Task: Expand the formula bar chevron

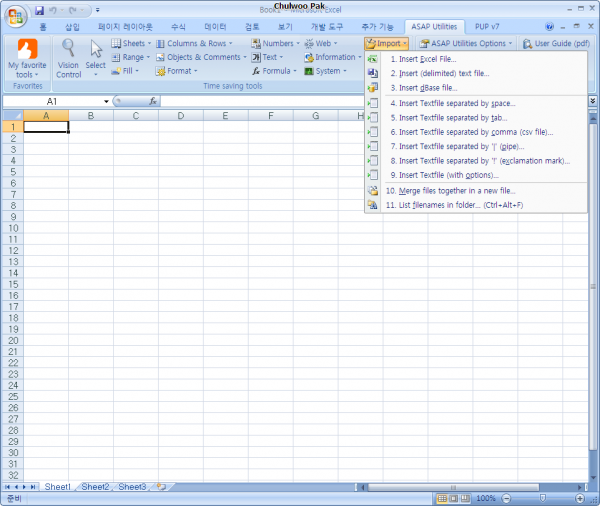Action: point(592,101)
